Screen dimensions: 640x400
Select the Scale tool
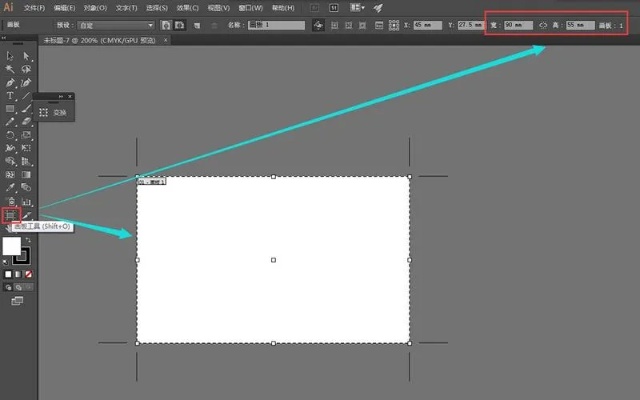click(26, 135)
